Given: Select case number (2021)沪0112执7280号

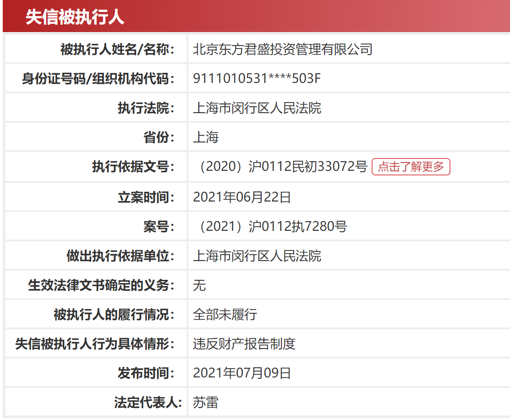Looking at the screenshot, I should coord(272,227).
